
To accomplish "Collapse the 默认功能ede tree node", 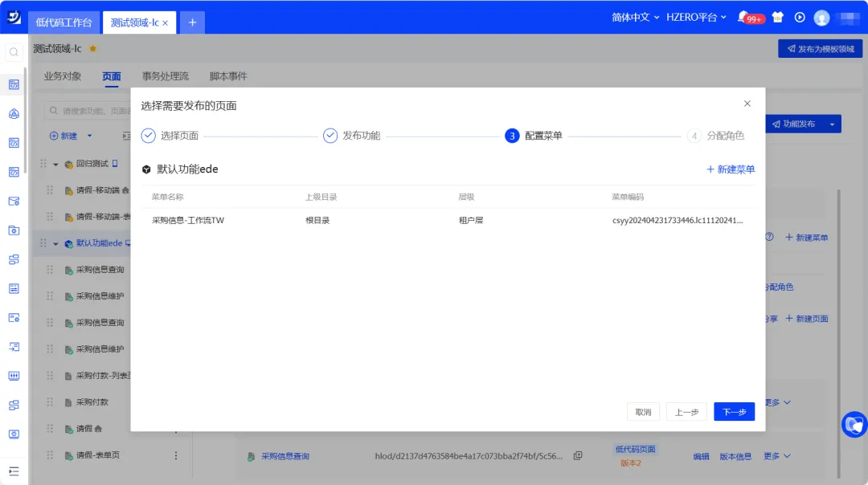I will tap(55, 244).
